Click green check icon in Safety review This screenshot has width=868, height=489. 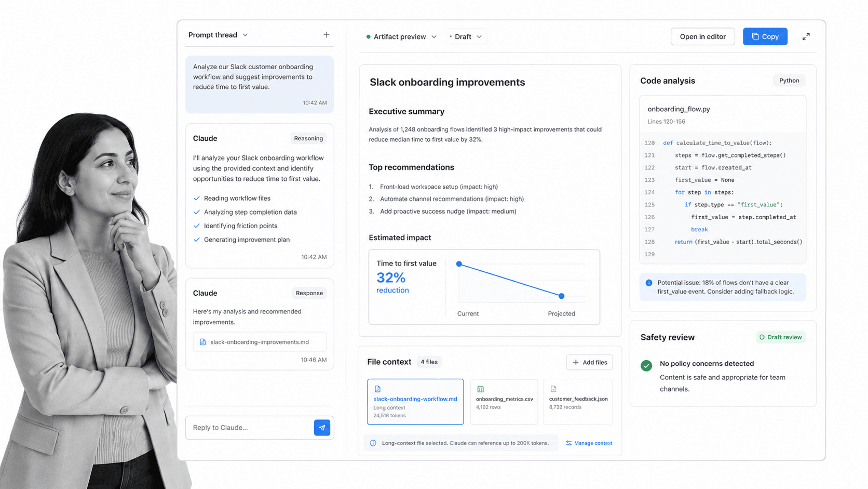646,366
